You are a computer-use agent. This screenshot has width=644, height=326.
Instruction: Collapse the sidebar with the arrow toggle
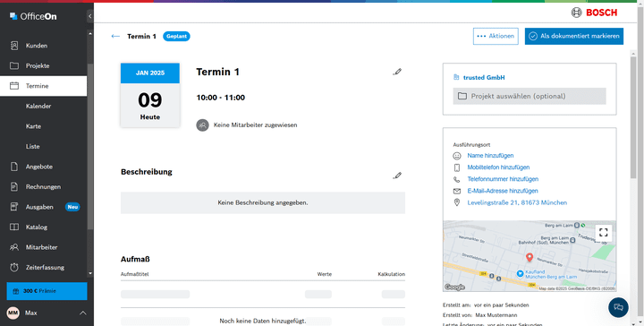tap(90, 16)
